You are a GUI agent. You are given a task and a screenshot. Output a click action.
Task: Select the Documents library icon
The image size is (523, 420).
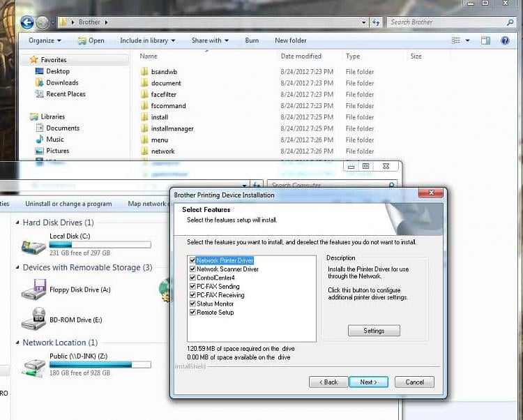coord(39,128)
